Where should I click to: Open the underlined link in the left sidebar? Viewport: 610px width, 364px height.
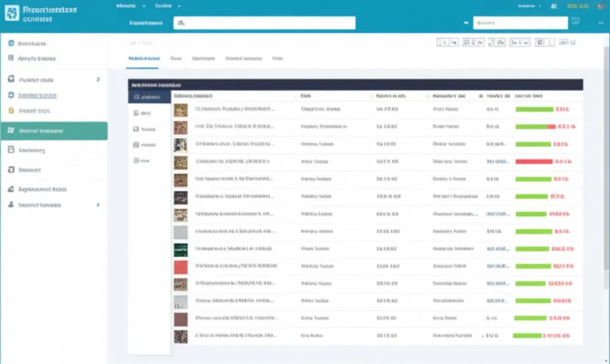[37, 95]
